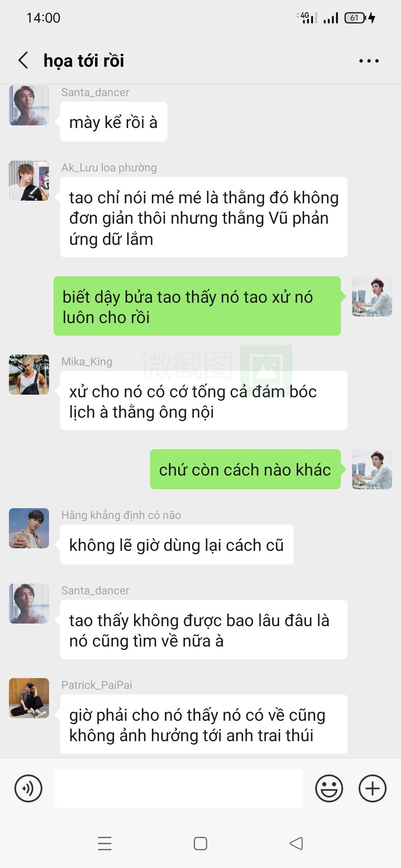
Task: Tap the back arrow in chat header
Action: click(x=23, y=60)
